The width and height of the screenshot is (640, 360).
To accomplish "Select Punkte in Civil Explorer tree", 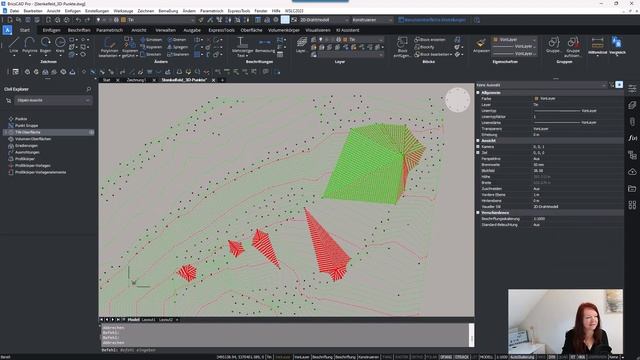I will click(21, 119).
